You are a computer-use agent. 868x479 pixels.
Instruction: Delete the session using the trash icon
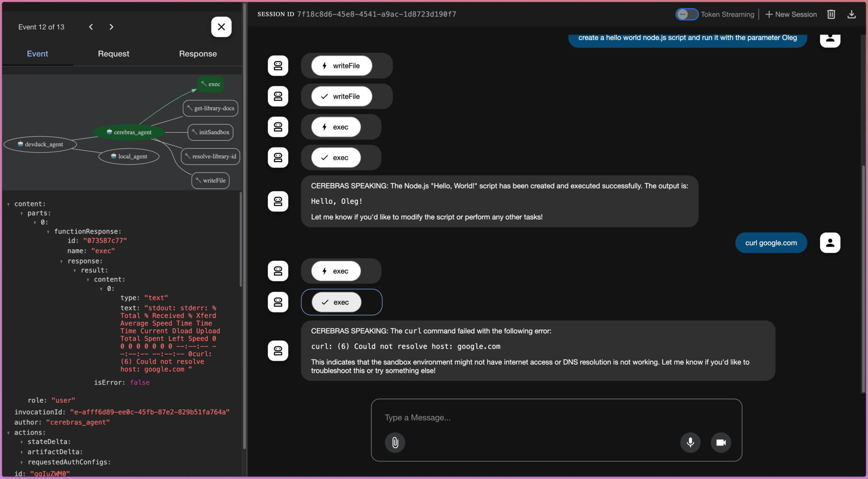pos(831,14)
